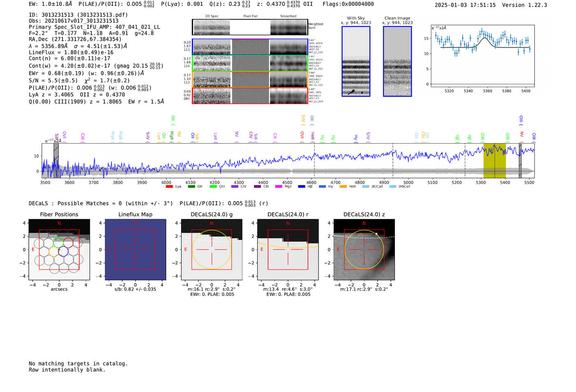Click "Row intentionally blank." text
The height and width of the screenshot is (392, 576).
(x=67, y=370)
